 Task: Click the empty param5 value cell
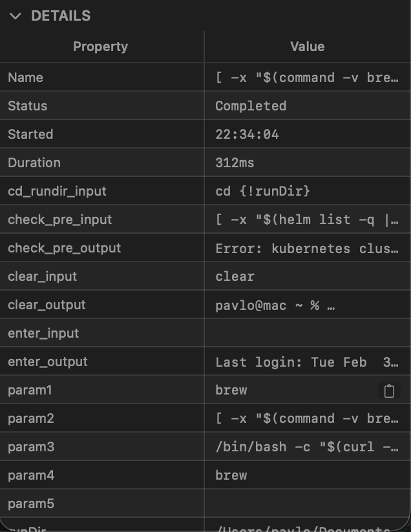(x=307, y=504)
